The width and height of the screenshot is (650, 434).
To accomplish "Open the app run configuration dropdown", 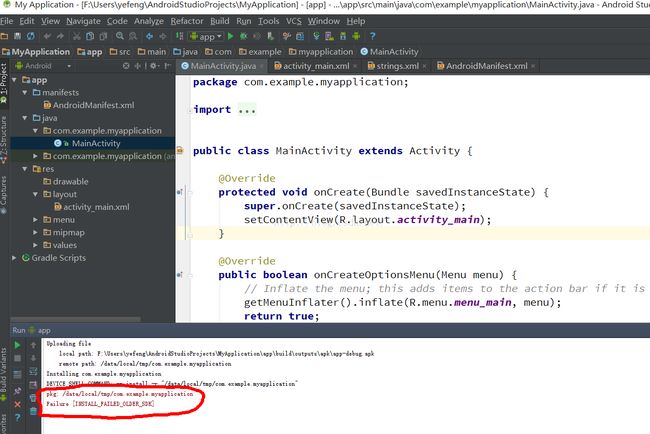I will click(206, 36).
